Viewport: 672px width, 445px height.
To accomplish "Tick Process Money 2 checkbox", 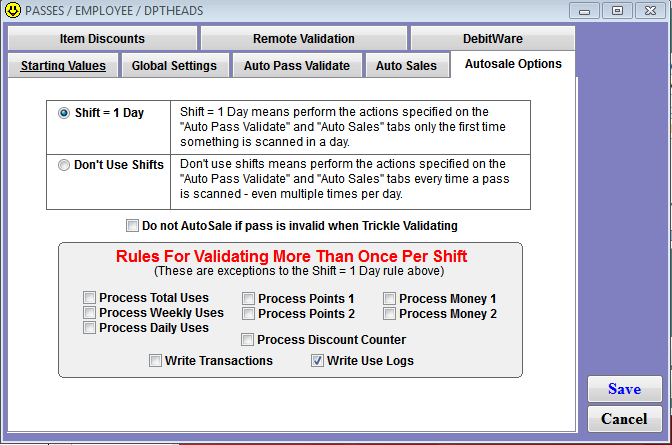I will click(389, 313).
